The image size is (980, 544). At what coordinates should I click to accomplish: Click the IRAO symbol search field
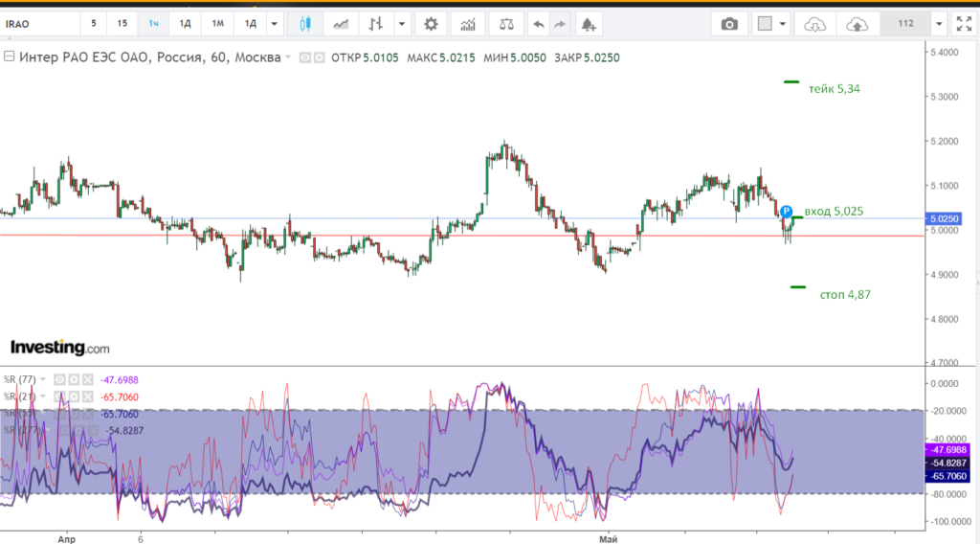tap(38, 24)
